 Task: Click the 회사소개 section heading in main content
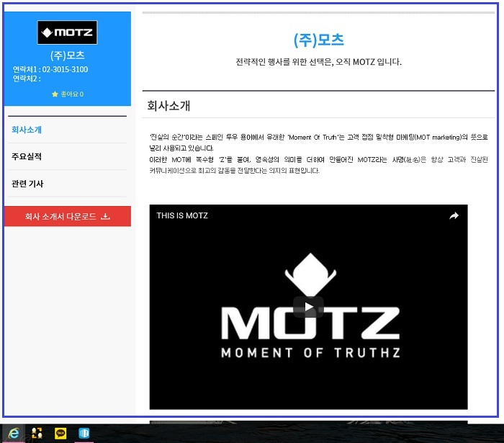click(x=168, y=106)
